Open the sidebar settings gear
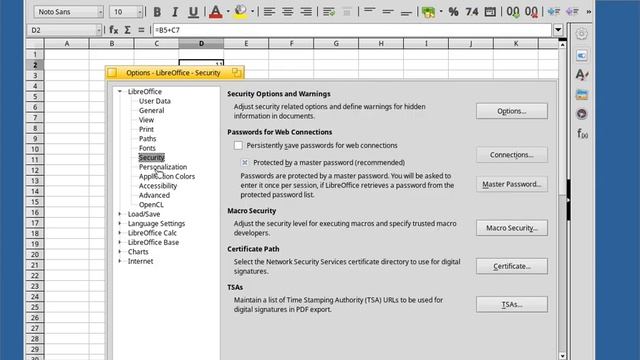The image size is (640, 360). point(582,33)
